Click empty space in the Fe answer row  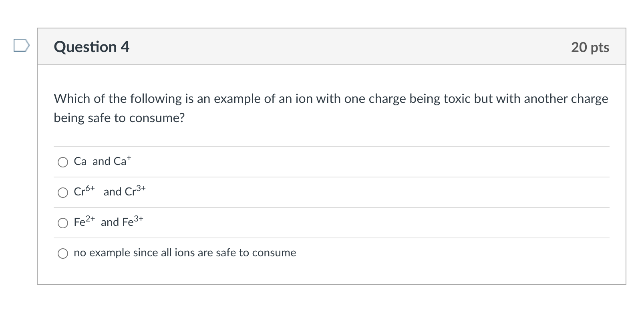click(x=360, y=223)
